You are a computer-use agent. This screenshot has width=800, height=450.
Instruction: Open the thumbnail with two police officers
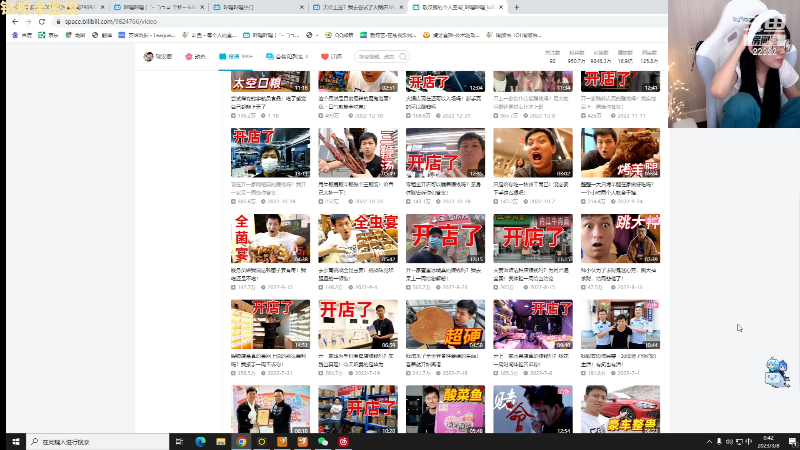click(x=620, y=324)
